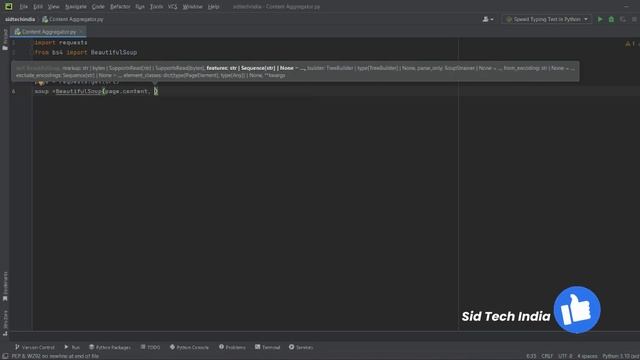This screenshot has width=640, height=360.
Task: Open the Version Control tool window
Action: click(x=35, y=347)
